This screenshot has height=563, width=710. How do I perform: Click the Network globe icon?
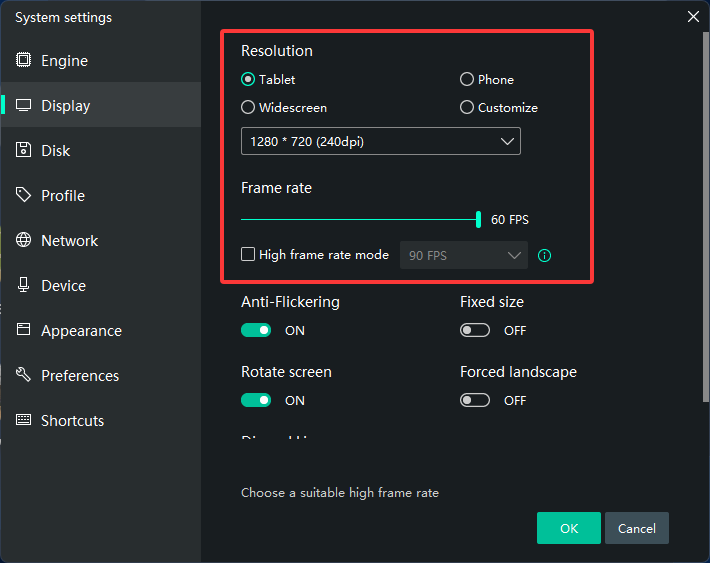(x=23, y=240)
